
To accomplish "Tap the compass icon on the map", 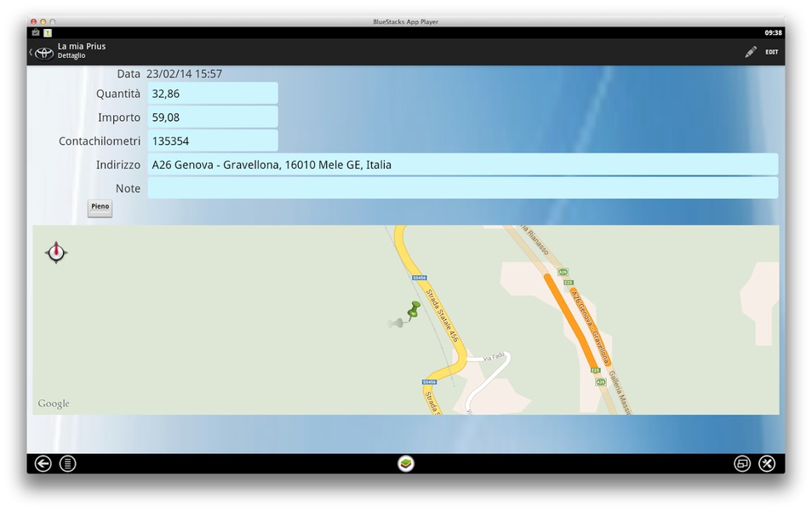I will (56, 252).
